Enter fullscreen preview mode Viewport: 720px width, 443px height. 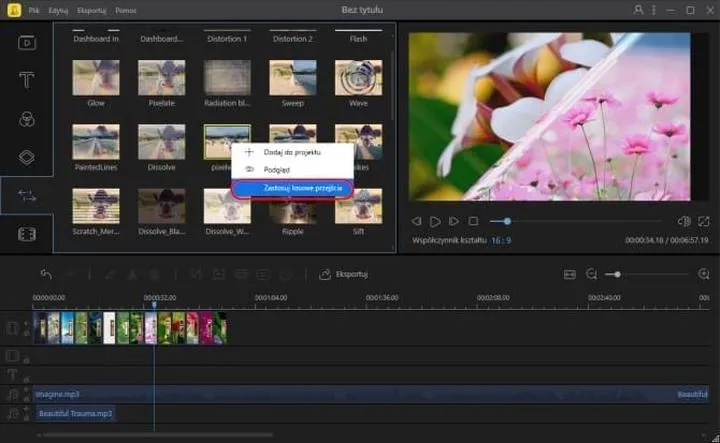(x=704, y=221)
